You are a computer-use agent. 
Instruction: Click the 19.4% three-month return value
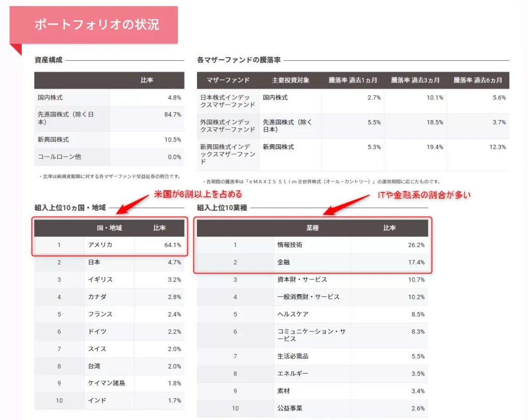pos(435,147)
